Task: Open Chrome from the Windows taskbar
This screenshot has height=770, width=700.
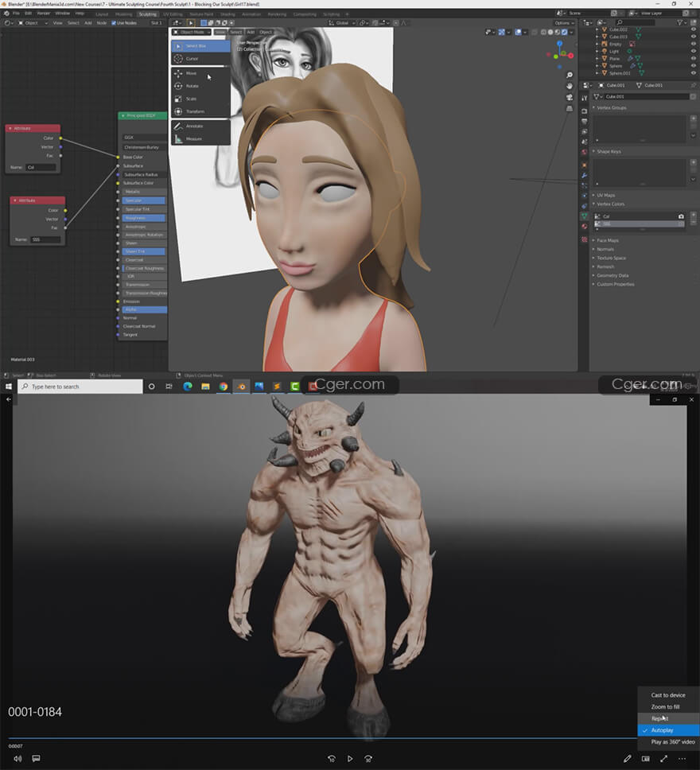Action: (x=223, y=387)
